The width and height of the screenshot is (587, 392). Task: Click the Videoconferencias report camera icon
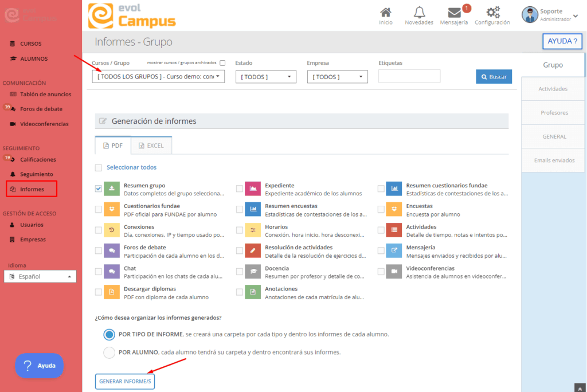tap(394, 271)
